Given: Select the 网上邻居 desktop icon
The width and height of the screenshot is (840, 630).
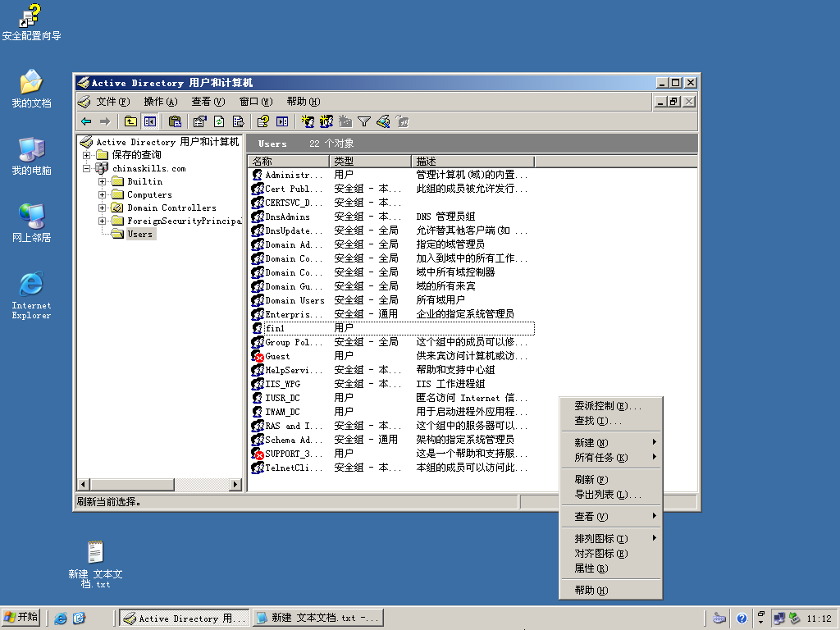Looking at the screenshot, I should [x=31, y=223].
